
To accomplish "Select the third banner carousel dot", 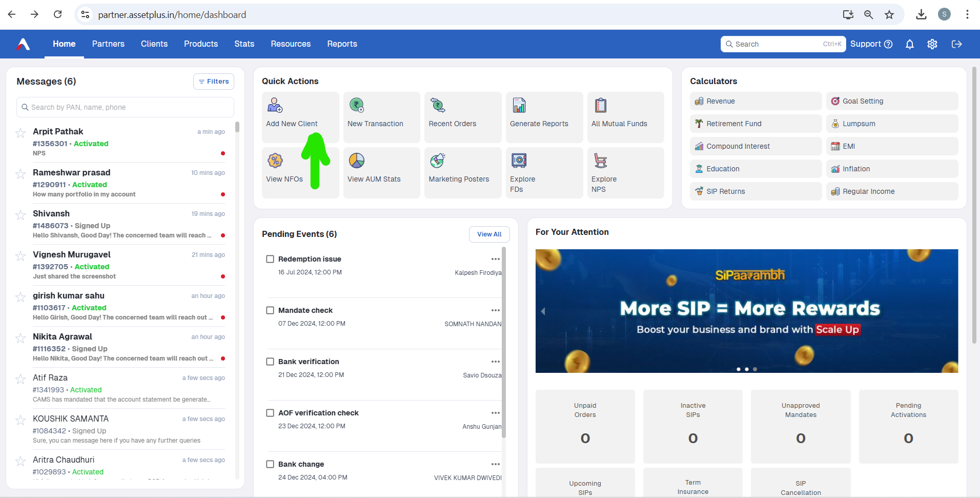I will pos(755,369).
